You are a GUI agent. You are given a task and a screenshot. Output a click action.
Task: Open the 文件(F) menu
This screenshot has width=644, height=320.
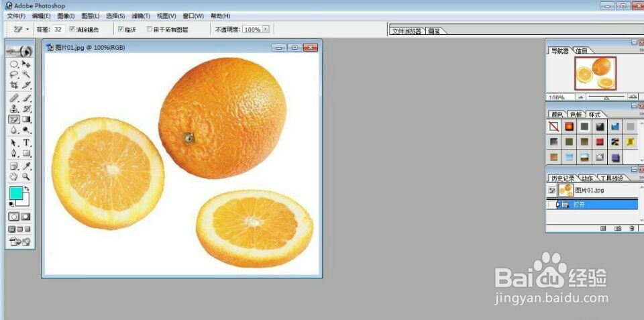16,16
